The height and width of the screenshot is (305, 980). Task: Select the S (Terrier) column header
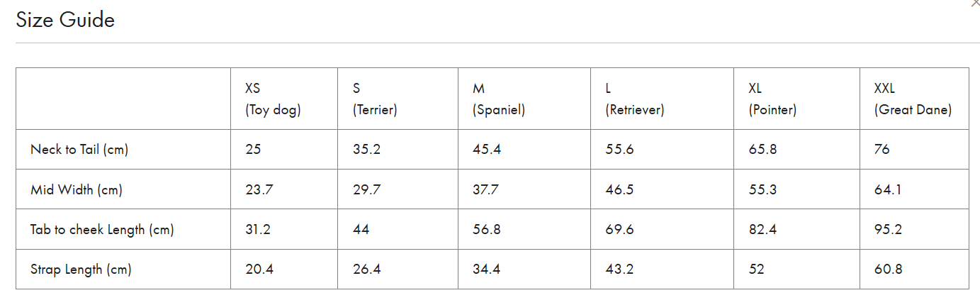pos(398,99)
